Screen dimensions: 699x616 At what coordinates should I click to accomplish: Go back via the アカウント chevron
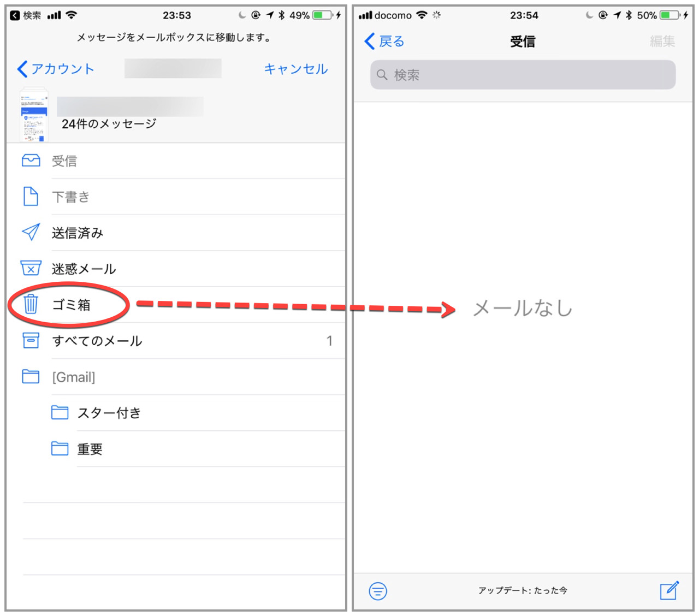tap(56, 69)
